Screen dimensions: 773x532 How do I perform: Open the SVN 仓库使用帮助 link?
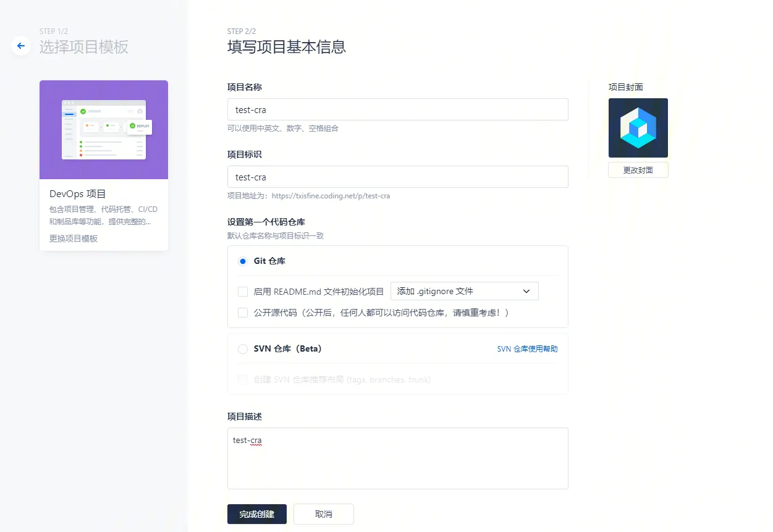[527, 349]
